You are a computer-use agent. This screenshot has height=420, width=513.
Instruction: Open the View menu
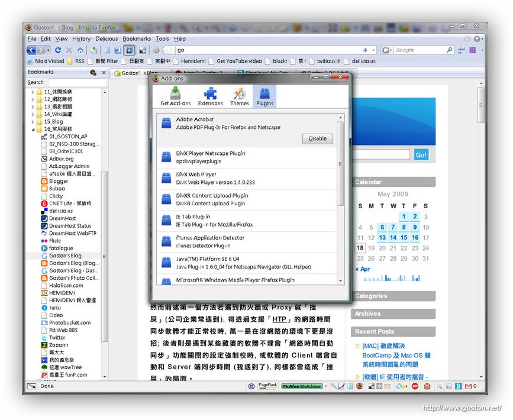tap(61, 38)
